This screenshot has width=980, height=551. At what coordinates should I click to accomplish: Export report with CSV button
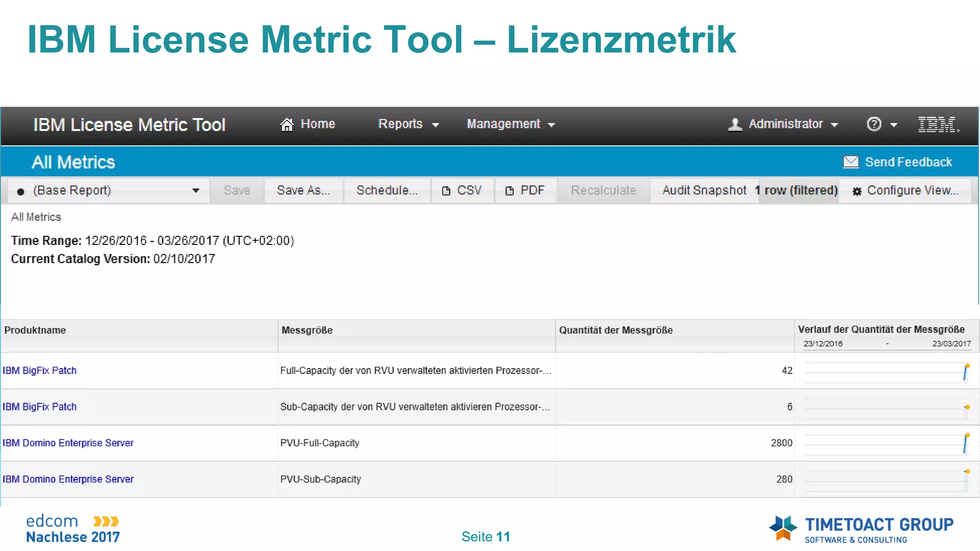tap(462, 190)
